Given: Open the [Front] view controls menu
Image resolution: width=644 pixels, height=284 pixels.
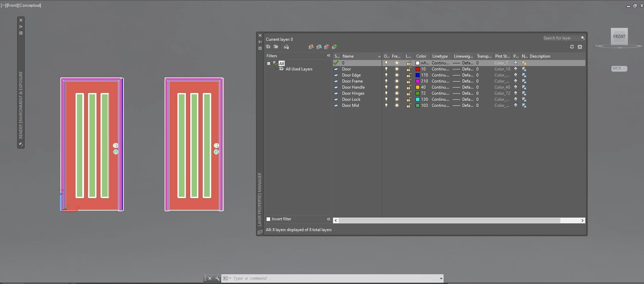Looking at the screenshot, I should click(12, 5).
